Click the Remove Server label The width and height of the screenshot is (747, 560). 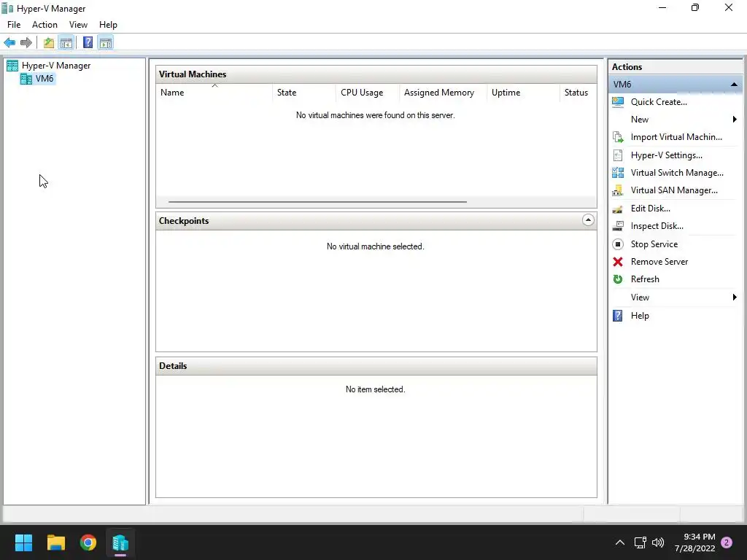click(659, 262)
